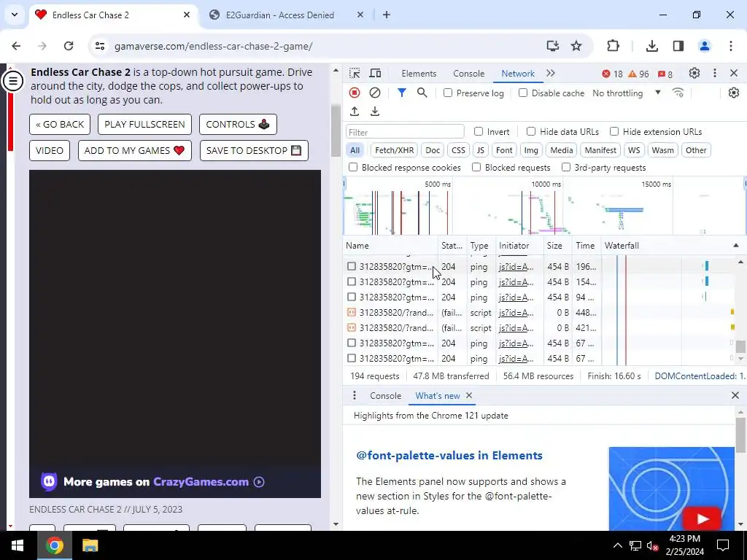
Task: Open the tab search dropdown arrow
Action: (15, 15)
